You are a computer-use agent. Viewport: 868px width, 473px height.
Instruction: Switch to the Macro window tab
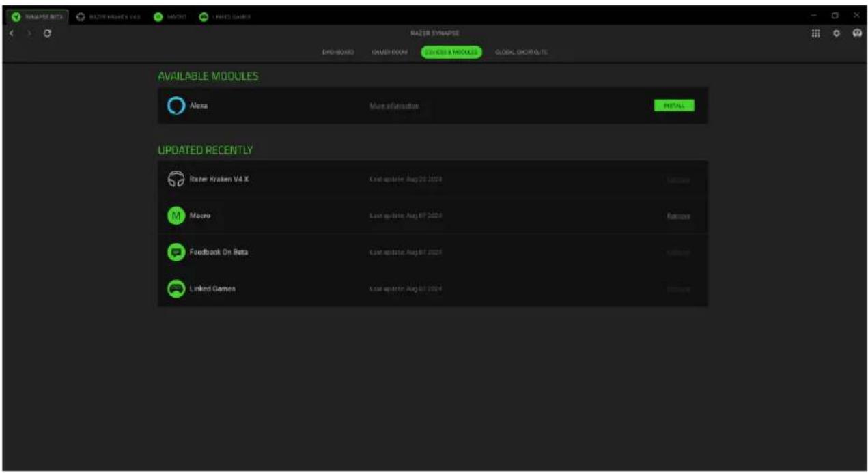[x=170, y=16]
